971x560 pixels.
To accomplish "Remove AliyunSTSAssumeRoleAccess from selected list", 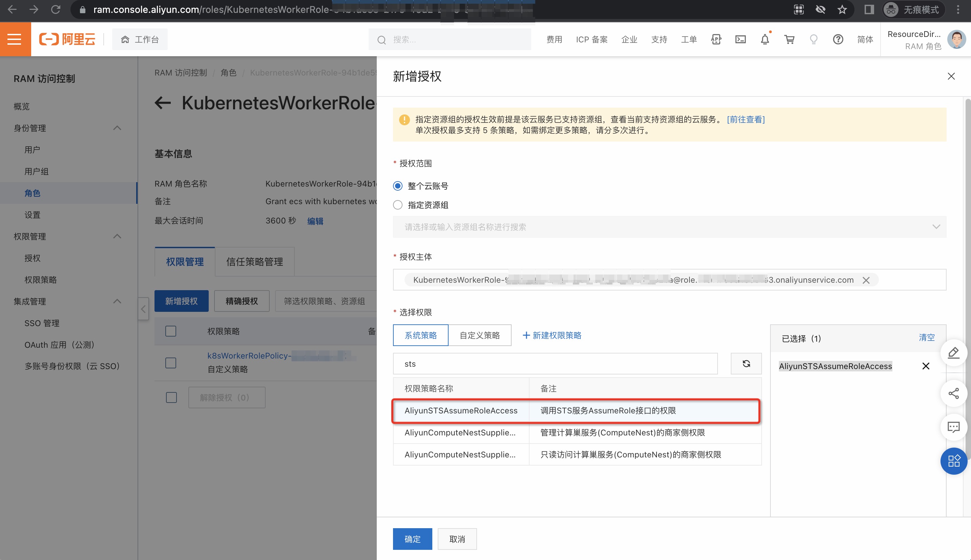I will [926, 366].
